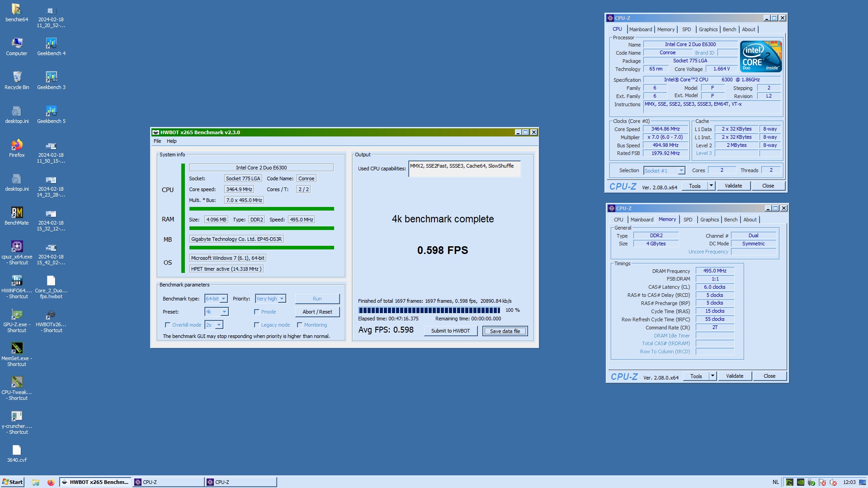Click Validate in CPU-Z Memory window

[735, 376]
